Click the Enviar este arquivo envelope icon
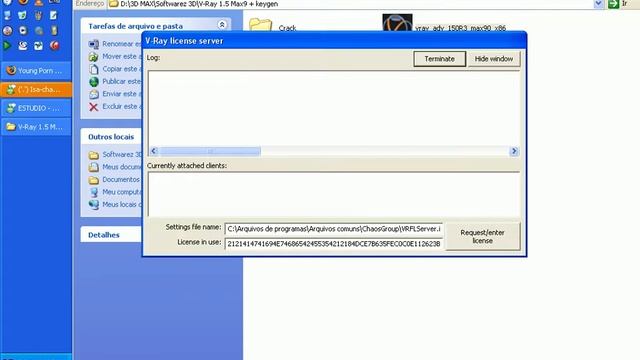Screen dimensions: 640x360 (x=94, y=94)
